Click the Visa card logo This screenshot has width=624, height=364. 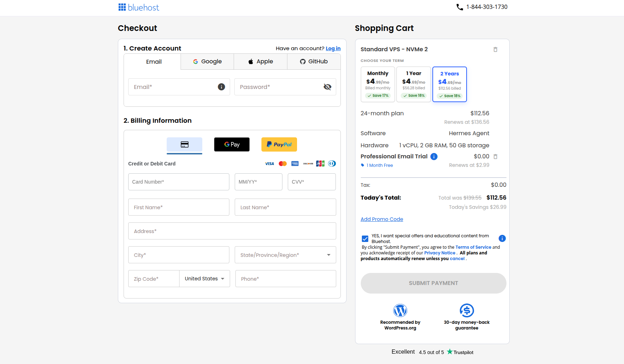point(270,164)
